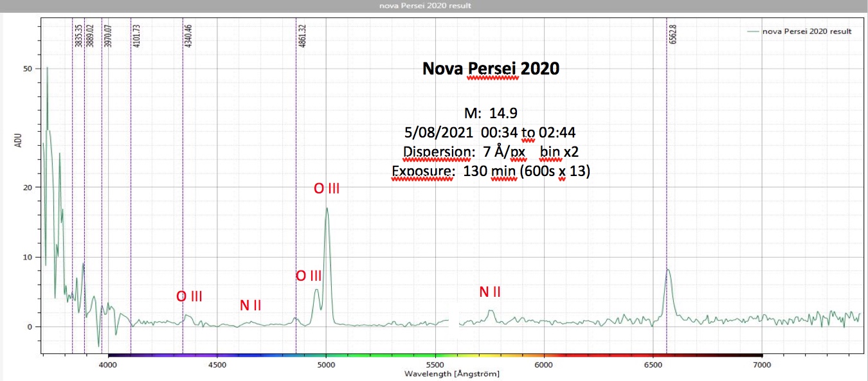Select the 3835.35 marker label
This screenshot has height=381, width=868.
click(x=78, y=36)
